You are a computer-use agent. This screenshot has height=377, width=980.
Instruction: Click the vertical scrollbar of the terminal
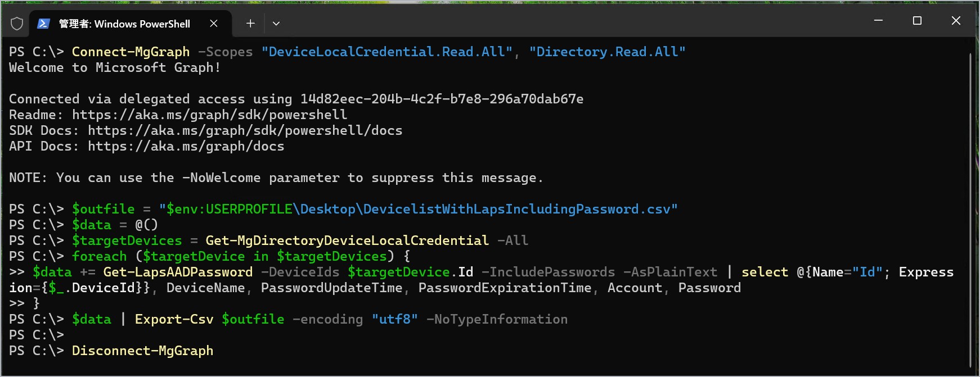[x=970, y=208]
